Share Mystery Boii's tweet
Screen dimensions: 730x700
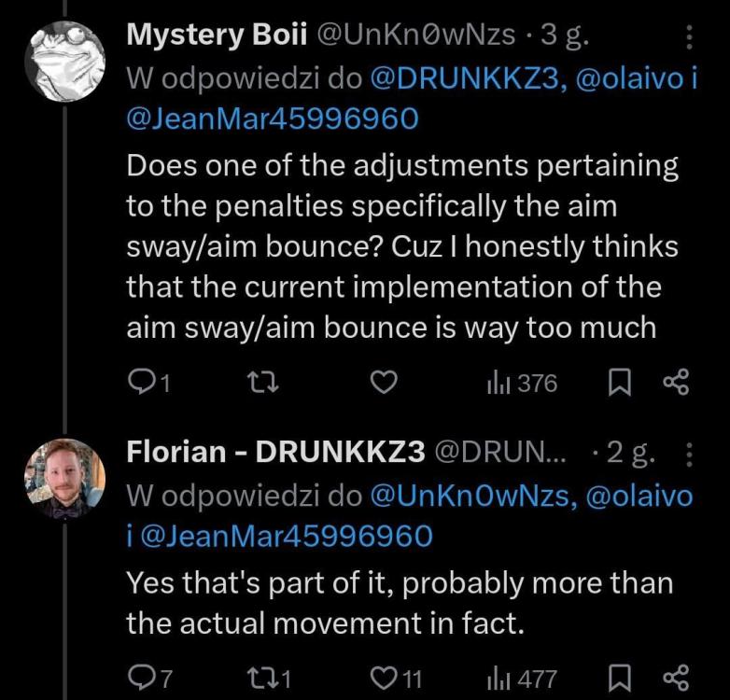click(x=674, y=383)
